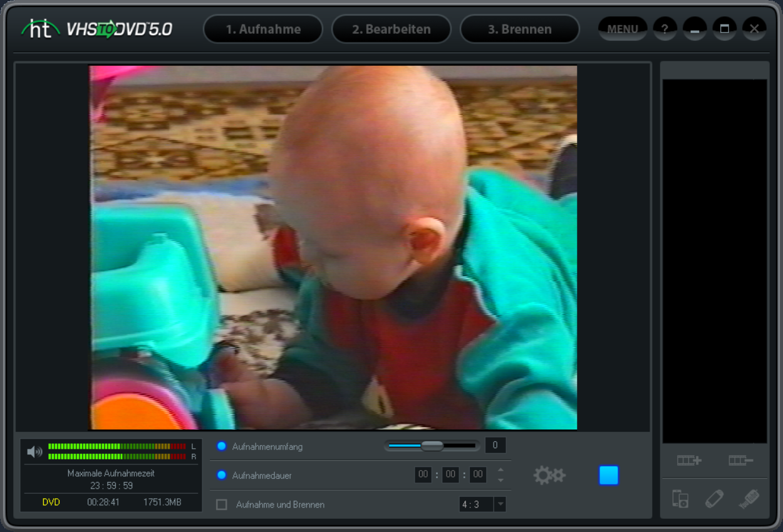Viewport: 783px width, 532px height.
Task: Select the Aufnahmenumfang radio button
Action: (x=221, y=446)
